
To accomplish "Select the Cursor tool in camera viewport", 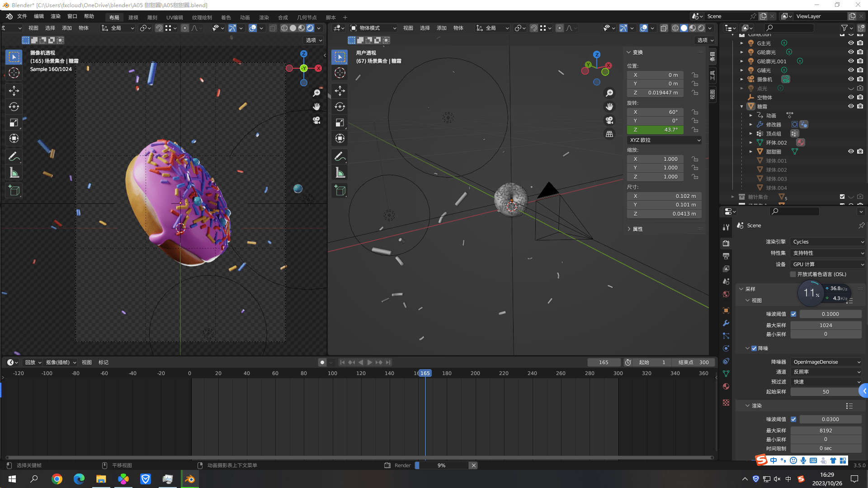I will coord(14,73).
